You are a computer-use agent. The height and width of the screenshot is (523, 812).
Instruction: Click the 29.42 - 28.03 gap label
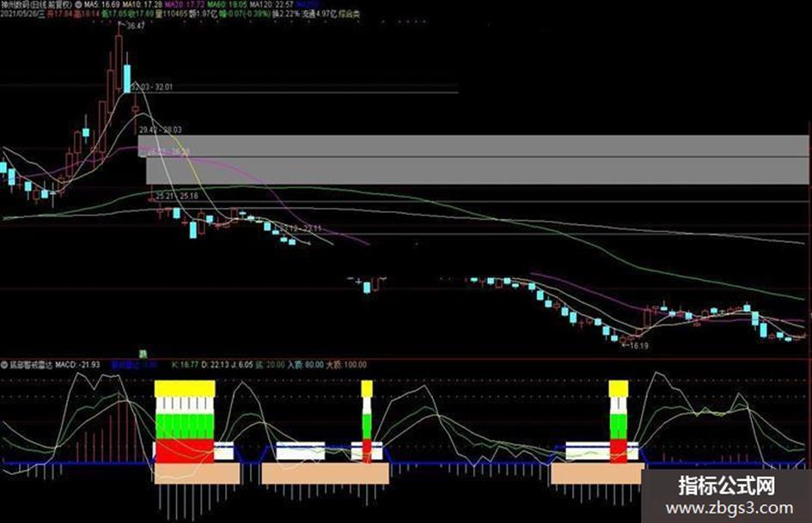click(x=160, y=130)
